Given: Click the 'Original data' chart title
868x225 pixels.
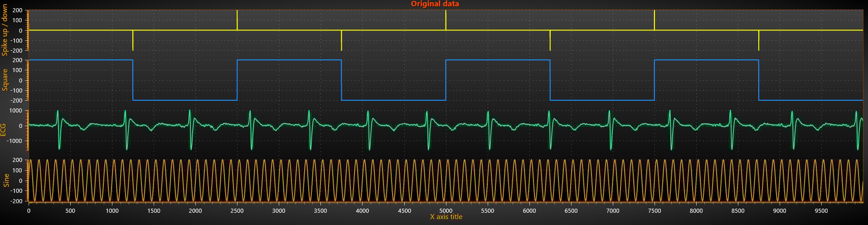Looking at the screenshot, I should pos(435,4).
